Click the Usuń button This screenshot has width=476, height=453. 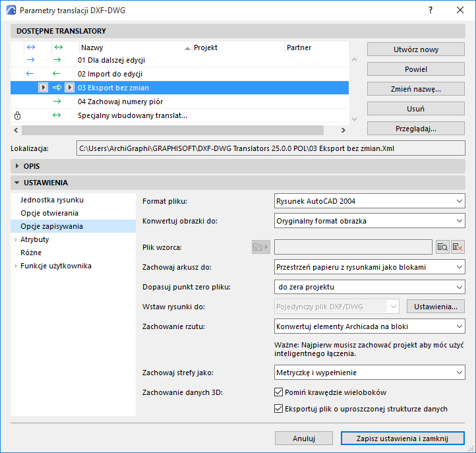[x=415, y=109]
